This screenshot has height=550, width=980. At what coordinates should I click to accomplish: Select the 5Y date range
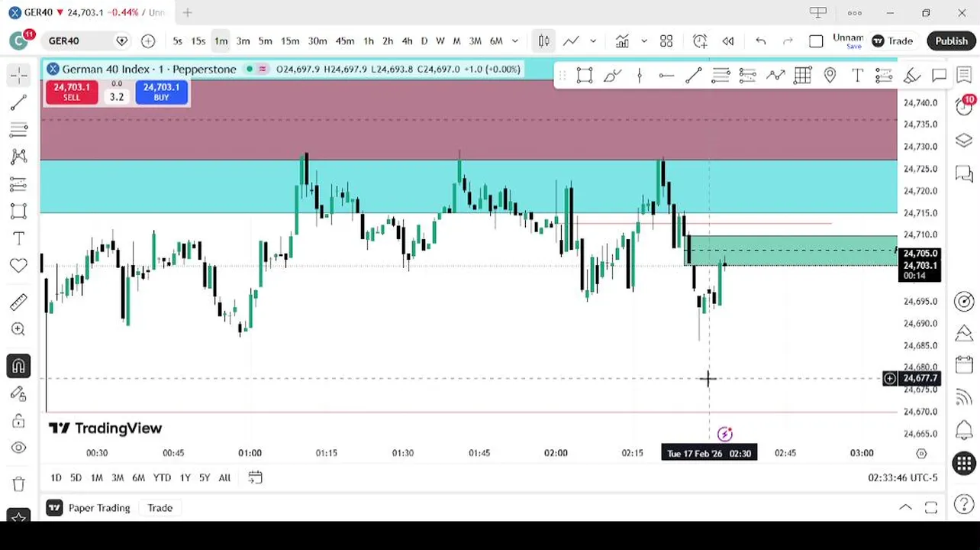pos(204,477)
